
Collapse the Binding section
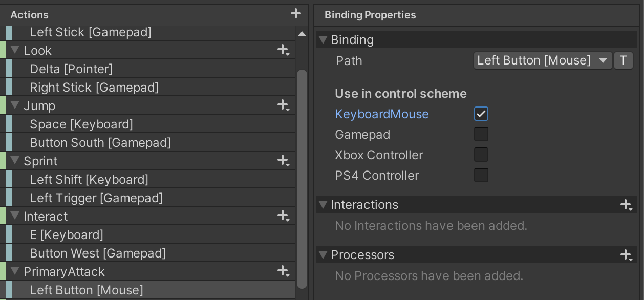tap(323, 40)
